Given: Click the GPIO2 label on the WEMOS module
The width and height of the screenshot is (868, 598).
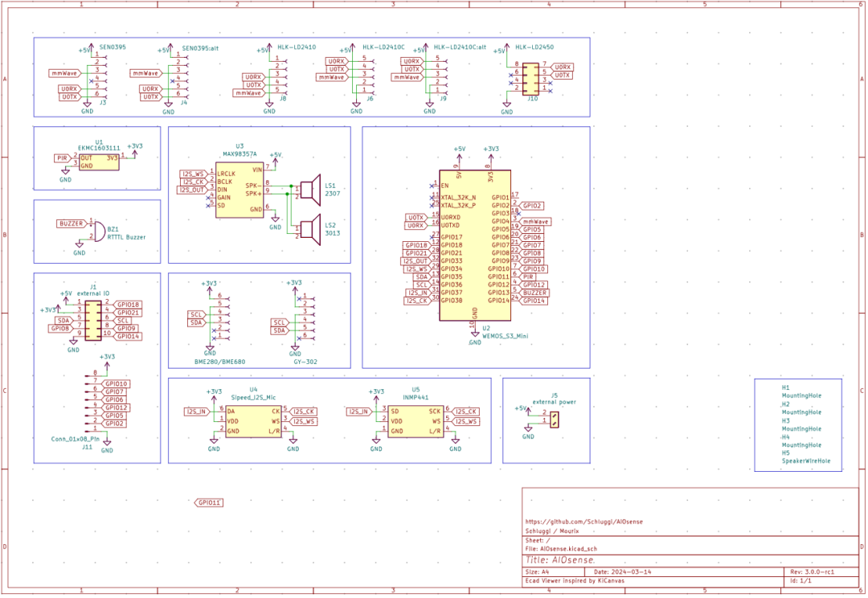Looking at the screenshot, I should click(532, 206).
